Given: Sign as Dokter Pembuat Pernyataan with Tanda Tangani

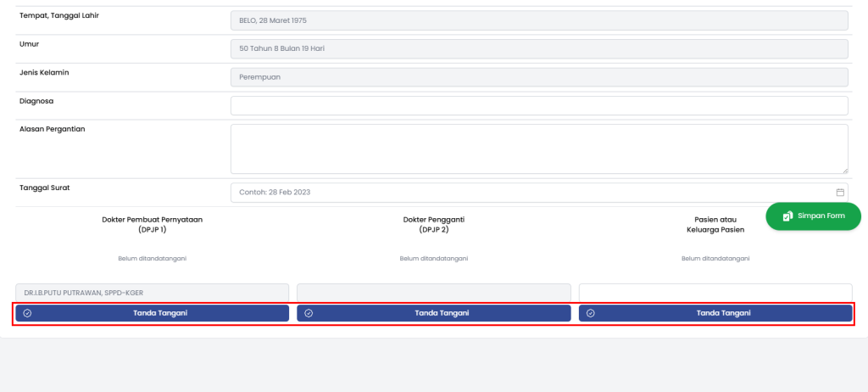Looking at the screenshot, I should click(x=160, y=313).
